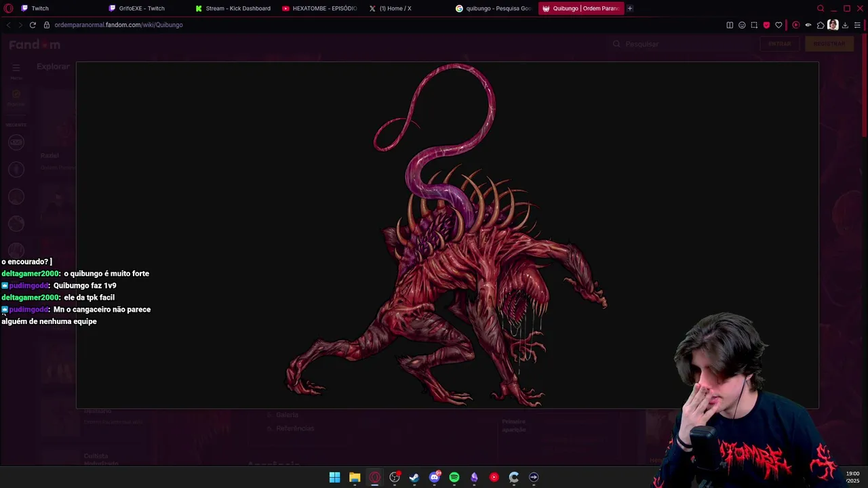Image resolution: width=868 pixels, height=488 pixels.
Task: Go forward to the next page
Action: tap(20, 25)
